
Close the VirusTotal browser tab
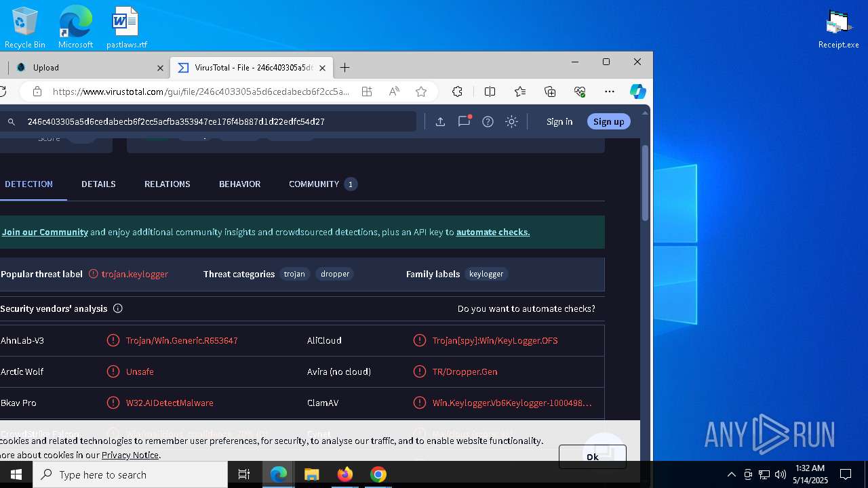coord(322,68)
